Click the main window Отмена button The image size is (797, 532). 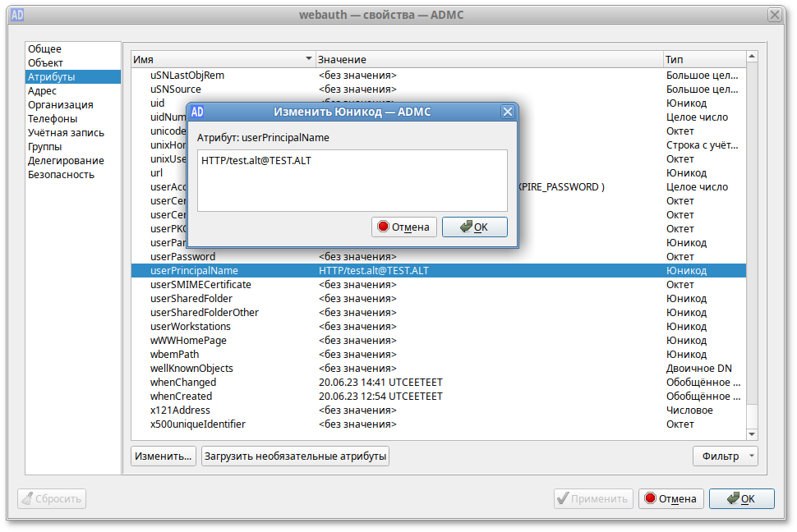tap(670, 498)
